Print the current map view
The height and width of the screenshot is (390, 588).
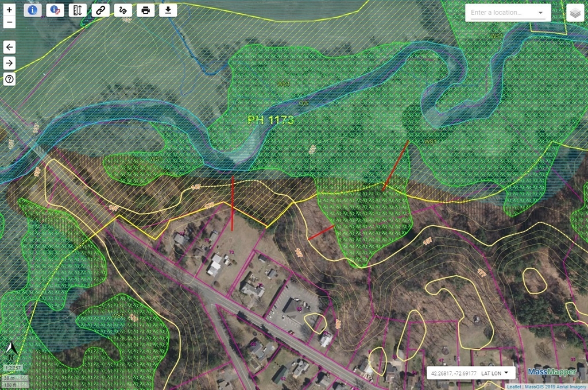pos(145,10)
